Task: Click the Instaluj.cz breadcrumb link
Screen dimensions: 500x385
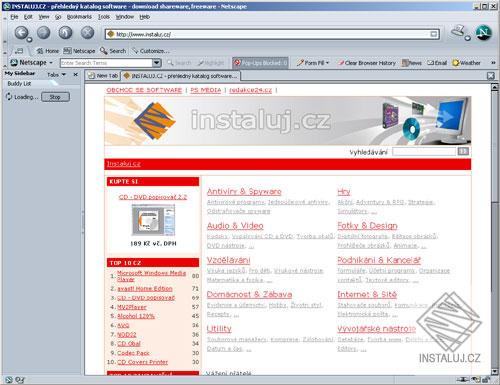Action: [124, 164]
